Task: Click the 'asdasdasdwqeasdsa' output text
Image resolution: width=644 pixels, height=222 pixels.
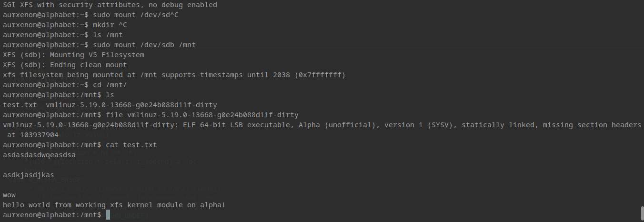Action: (x=39, y=155)
